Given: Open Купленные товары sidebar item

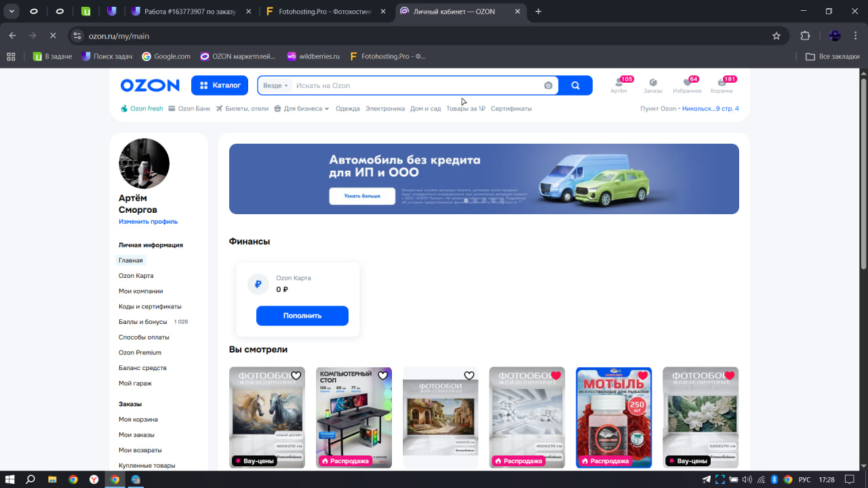Looking at the screenshot, I should [147, 466].
